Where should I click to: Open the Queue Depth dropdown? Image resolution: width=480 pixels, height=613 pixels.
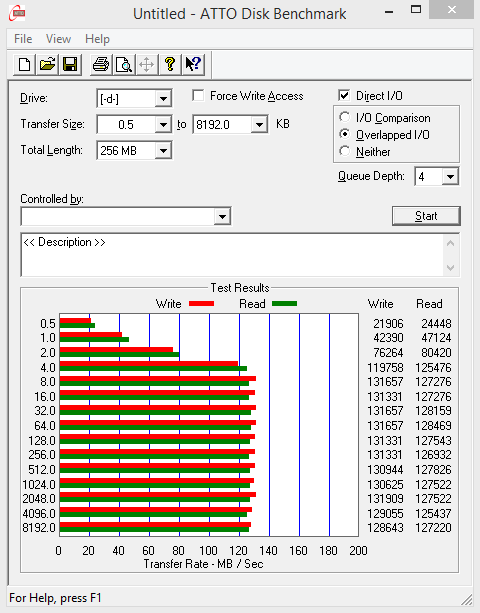click(450, 177)
